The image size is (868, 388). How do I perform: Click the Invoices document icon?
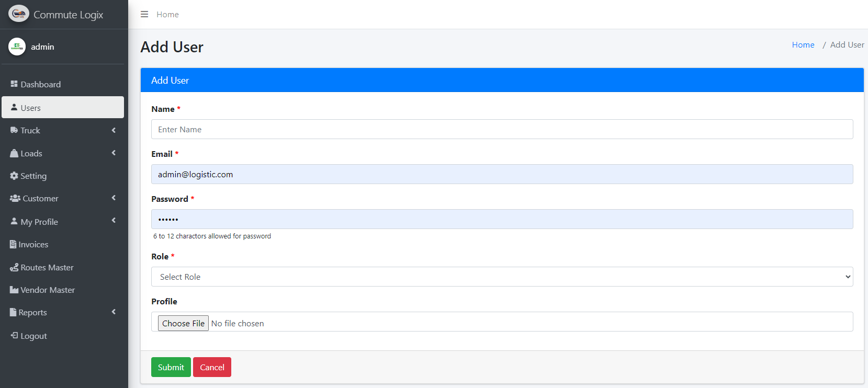click(13, 245)
